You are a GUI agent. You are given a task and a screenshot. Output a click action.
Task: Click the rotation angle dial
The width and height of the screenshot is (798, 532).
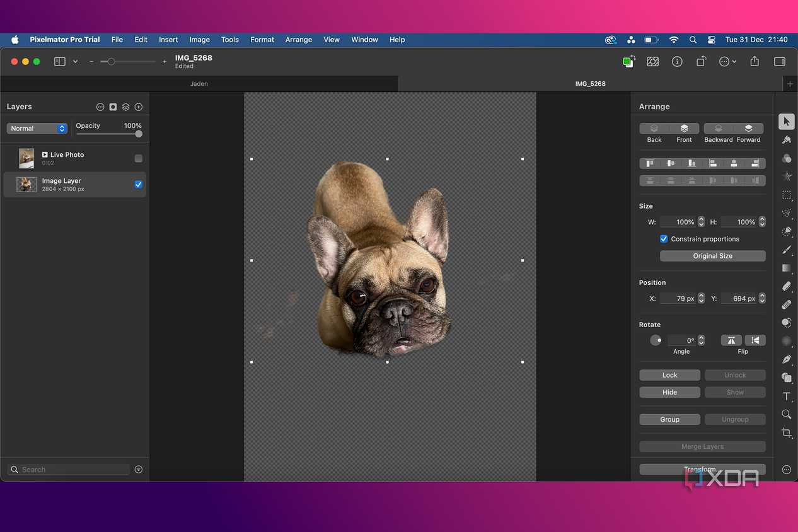(x=656, y=340)
